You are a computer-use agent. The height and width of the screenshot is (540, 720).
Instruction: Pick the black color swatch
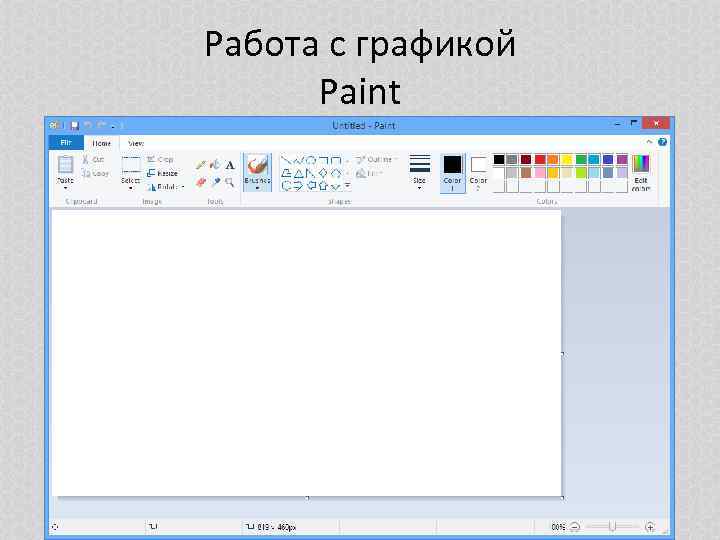point(499,159)
